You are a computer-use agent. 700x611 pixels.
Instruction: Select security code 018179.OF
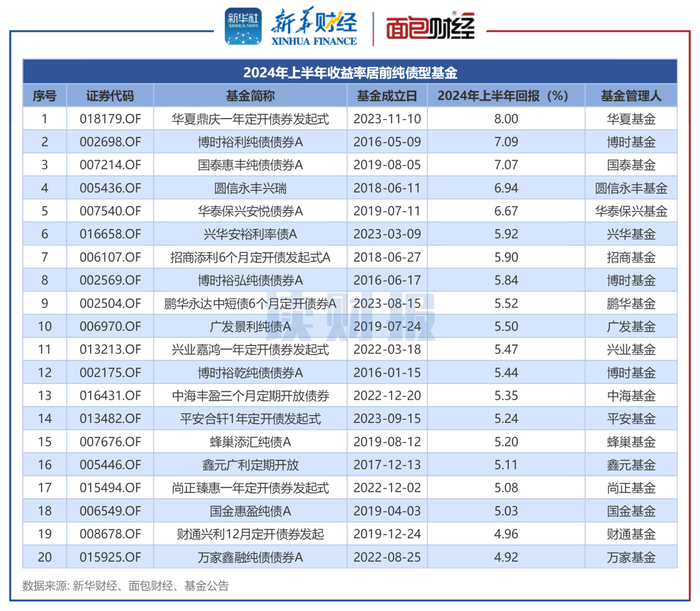110,119
